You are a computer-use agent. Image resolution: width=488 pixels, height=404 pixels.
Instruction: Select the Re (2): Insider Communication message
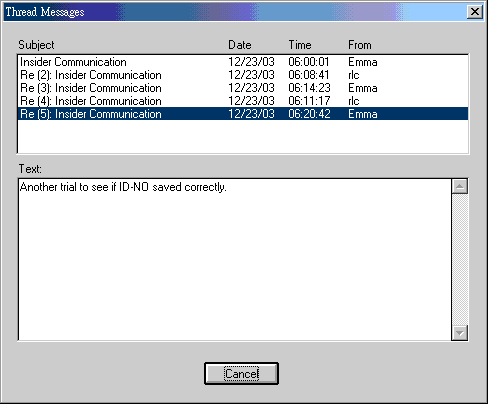click(x=243, y=75)
